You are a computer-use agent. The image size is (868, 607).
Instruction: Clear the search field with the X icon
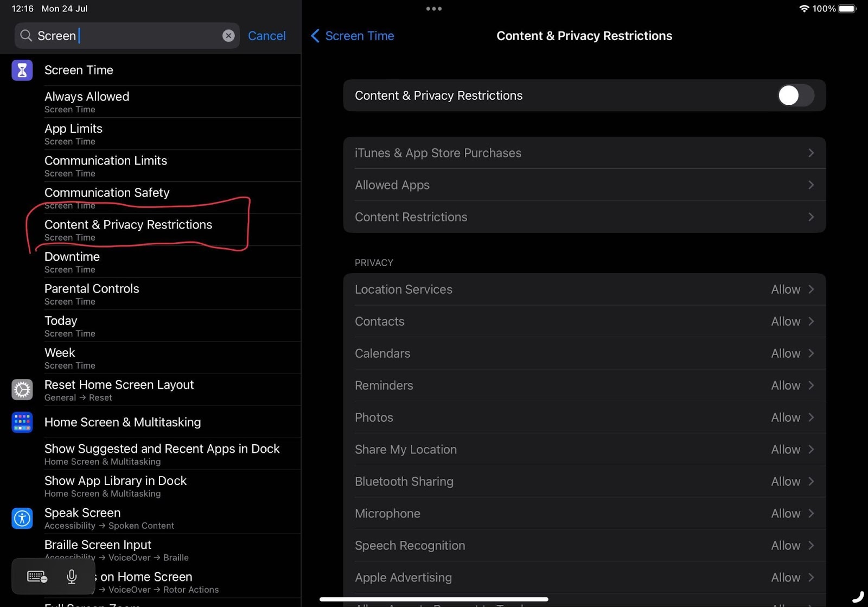[228, 36]
